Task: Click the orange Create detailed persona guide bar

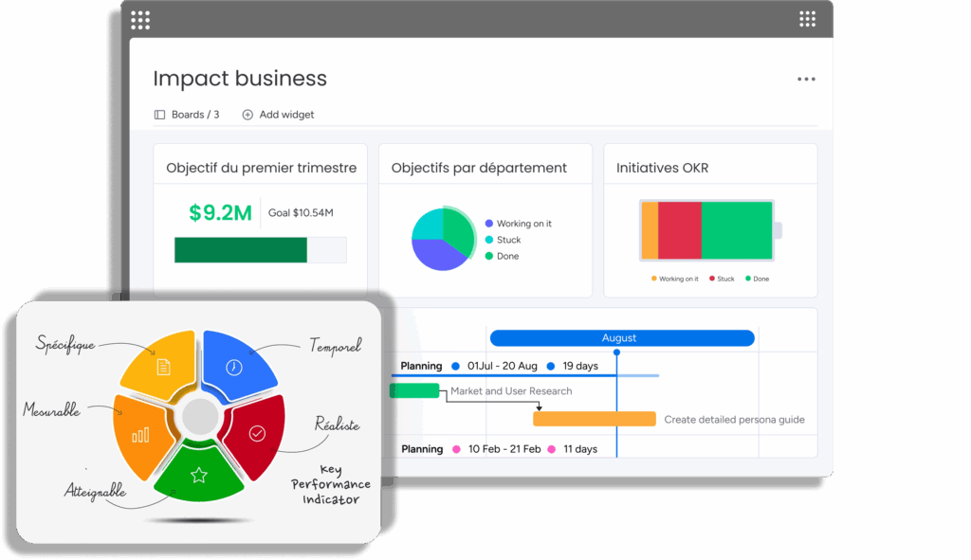Action: pos(595,419)
